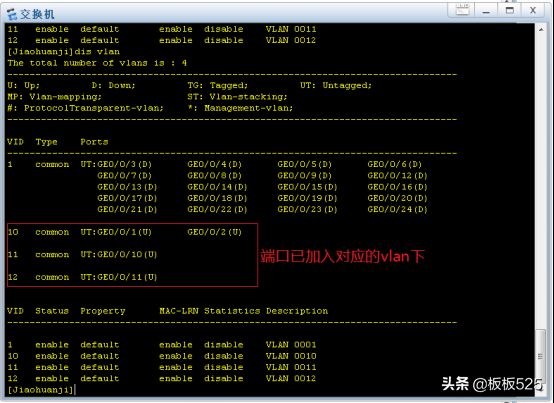Screen dimensions: 554x403
Task: Close the 交换机 terminal window
Action: click(x=533, y=10)
